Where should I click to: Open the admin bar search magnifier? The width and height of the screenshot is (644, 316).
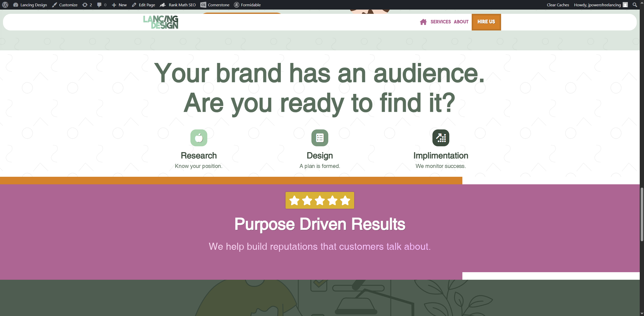click(x=635, y=5)
